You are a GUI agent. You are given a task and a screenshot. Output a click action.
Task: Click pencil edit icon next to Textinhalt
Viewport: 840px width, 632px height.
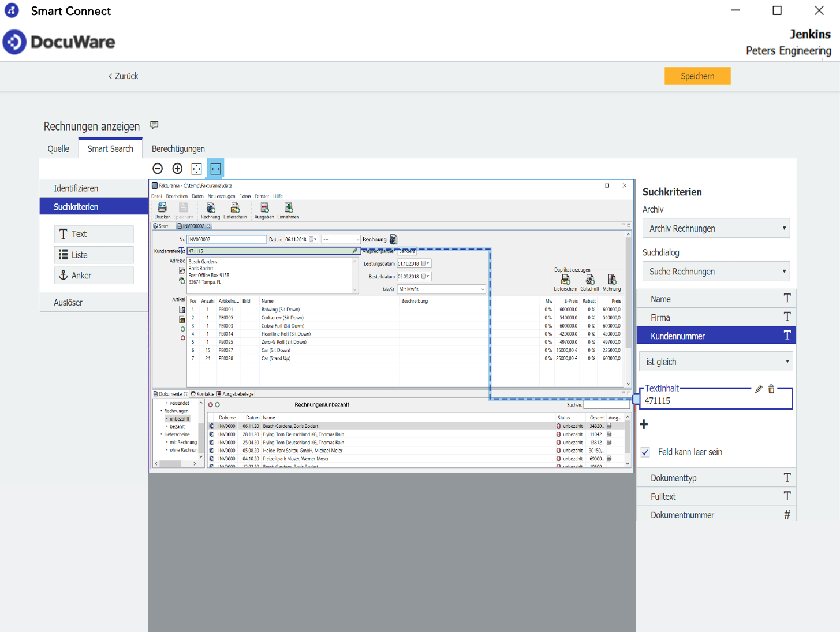pyautogui.click(x=759, y=389)
